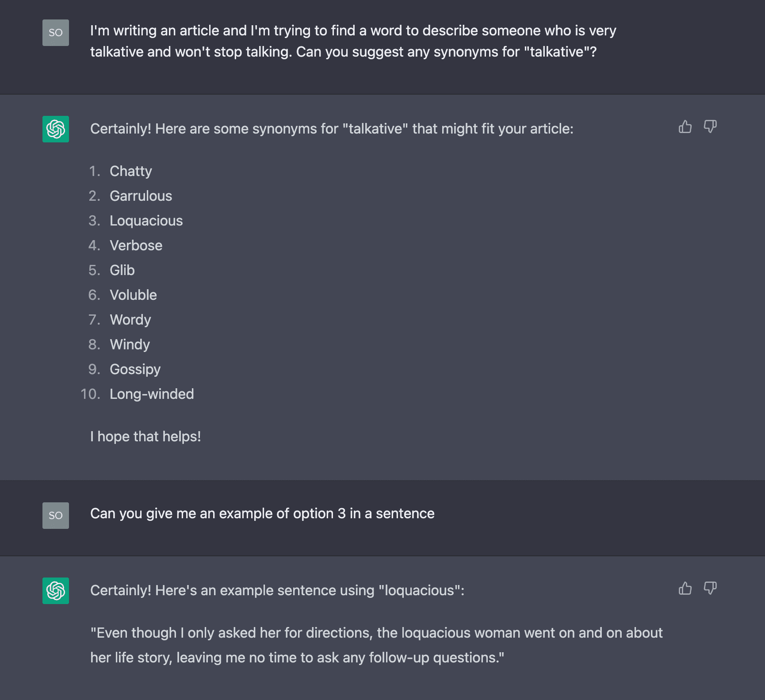Viewport: 765px width, 700px height.
Task: Click the ChatGPT logo next to the example sentence
Action: (55, 591)
